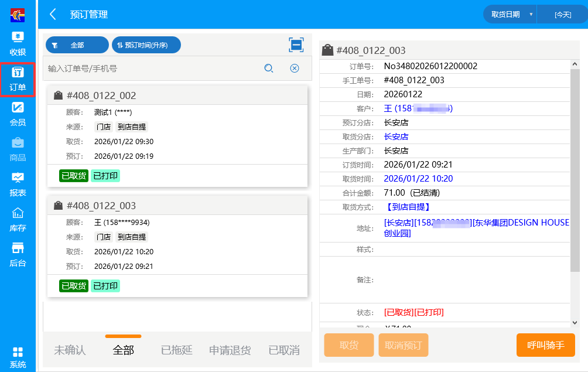Switch to the 未确认 tab

click(70, 350)
